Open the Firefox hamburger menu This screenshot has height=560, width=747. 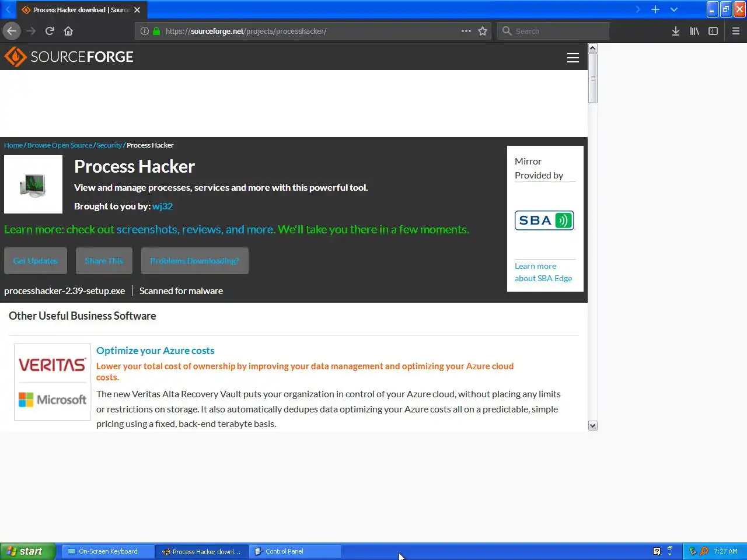point(736,31)
